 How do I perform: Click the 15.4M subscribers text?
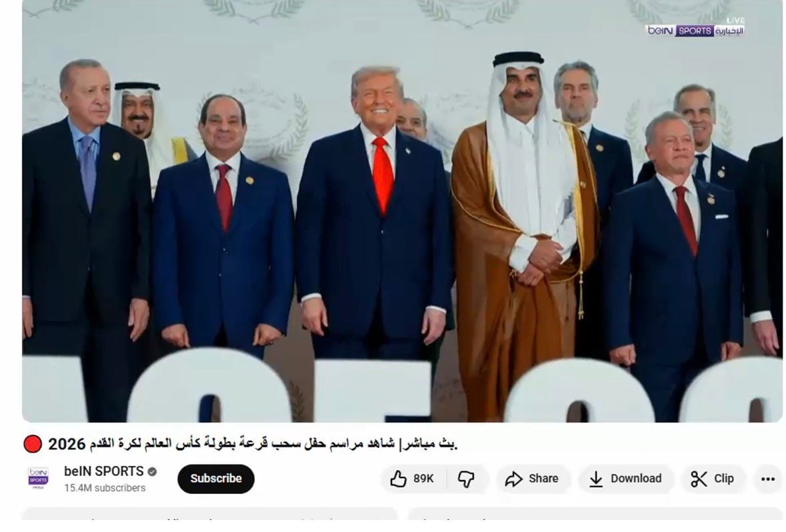(x=105, y=488)
